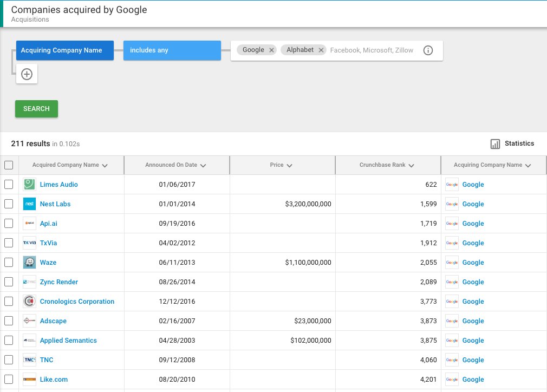Screen dimensions: 547x392
Task: Add a new filter with the plus icon
Action: point(27,74)
